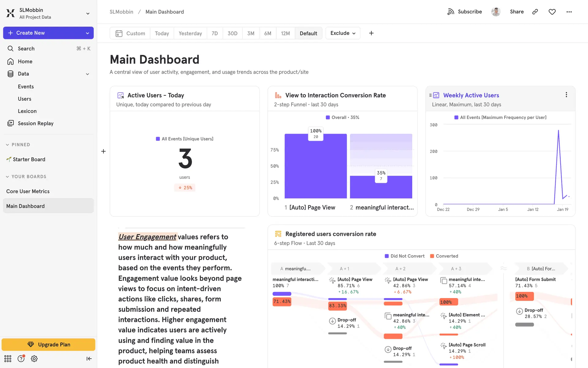
Task: Toggle the Did Not Convert legend
Action: (x=404, y=256)
